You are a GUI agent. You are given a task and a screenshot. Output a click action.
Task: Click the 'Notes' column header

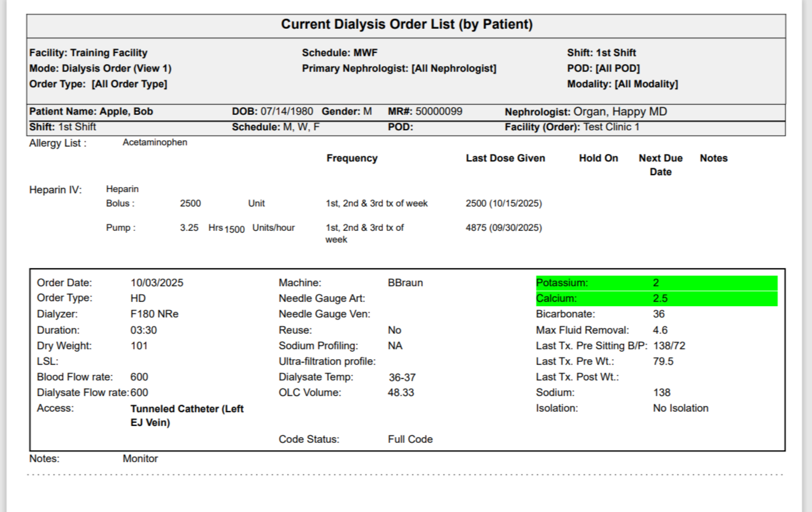point(714,158)
